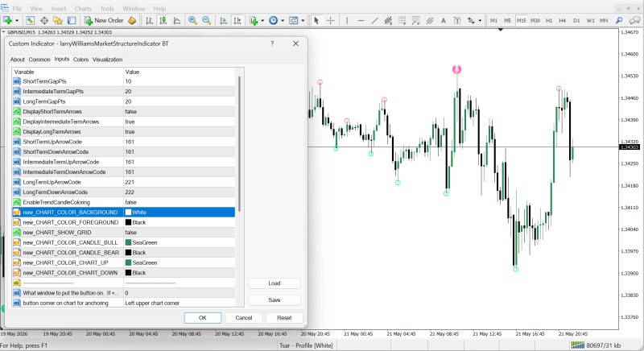This screenshot has width=644, height=351.
Task: Switch chart to bar chart mode
Action: coord(149,20)
